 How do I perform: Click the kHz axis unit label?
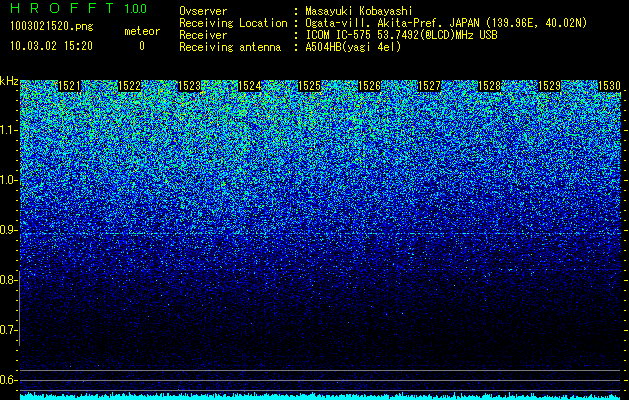pos(9,81)
